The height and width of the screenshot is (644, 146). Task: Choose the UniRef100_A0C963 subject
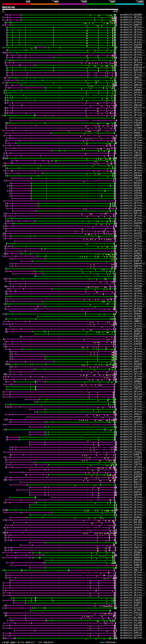pos(131,93)
